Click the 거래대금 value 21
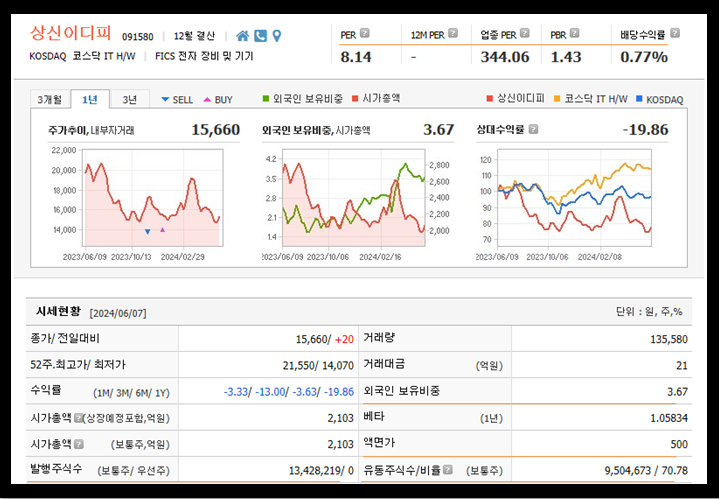 [682, 366]
